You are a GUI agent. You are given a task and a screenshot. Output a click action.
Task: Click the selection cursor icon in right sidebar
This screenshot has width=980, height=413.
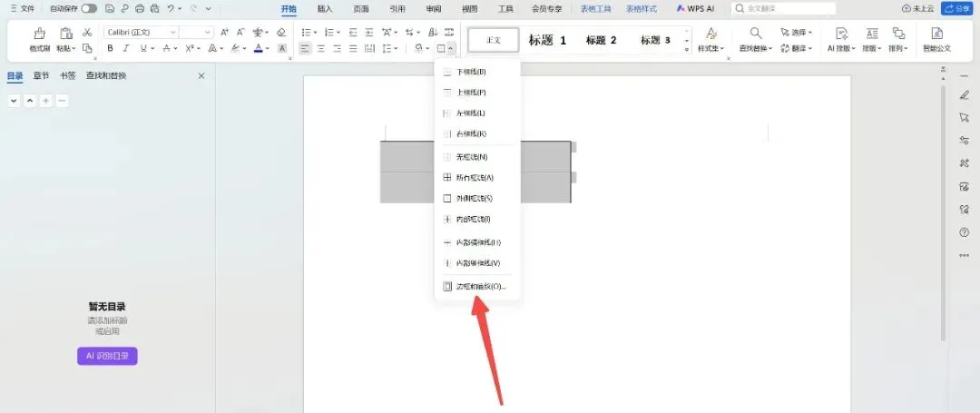[964, 117]
